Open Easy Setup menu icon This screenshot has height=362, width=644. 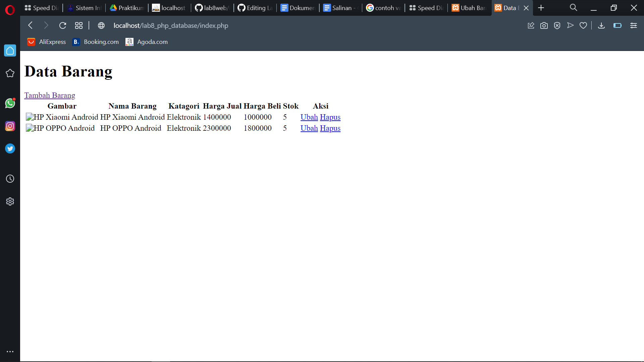point(634,25)
